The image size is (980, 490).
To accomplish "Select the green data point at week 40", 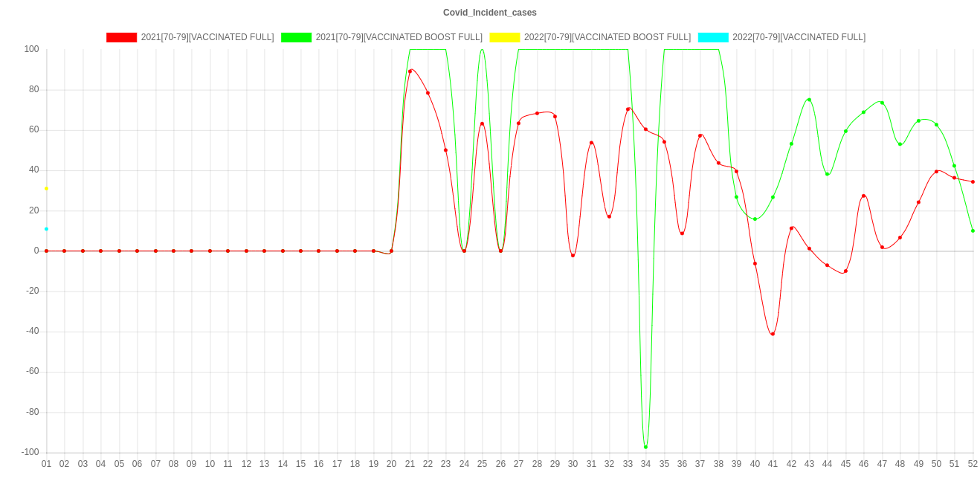I will click(x=755, y=219).
